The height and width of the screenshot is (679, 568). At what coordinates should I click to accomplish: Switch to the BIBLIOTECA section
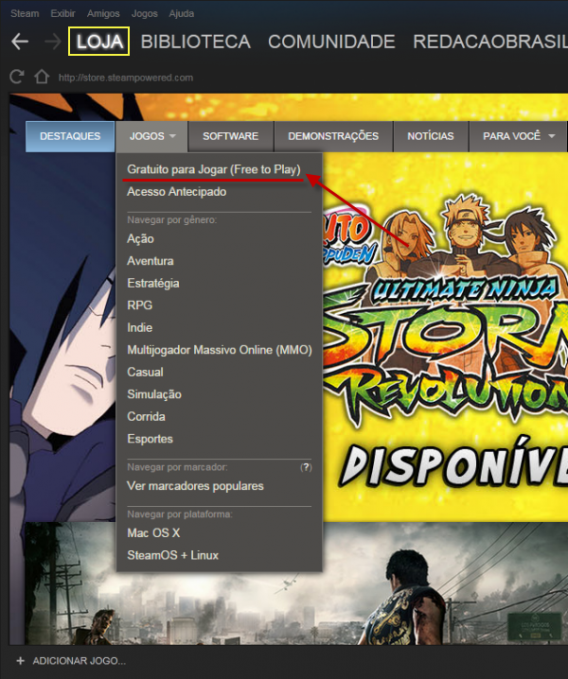196,42
